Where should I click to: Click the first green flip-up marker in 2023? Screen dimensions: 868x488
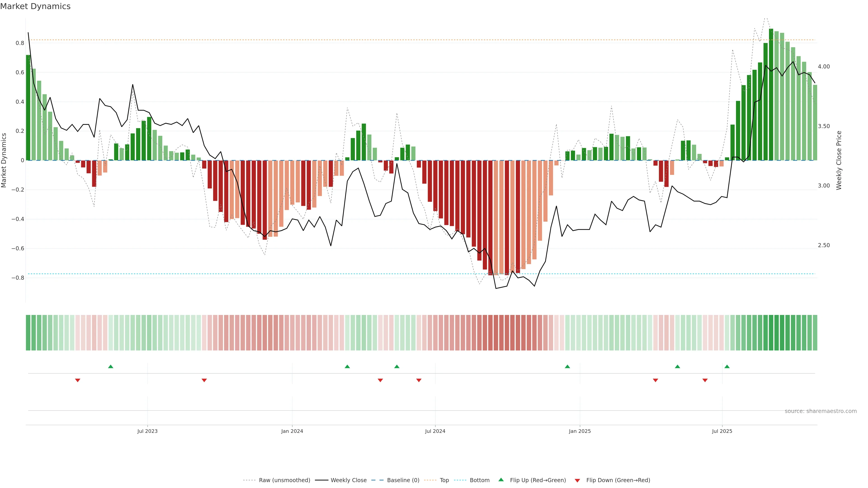[x=111, y=366]
